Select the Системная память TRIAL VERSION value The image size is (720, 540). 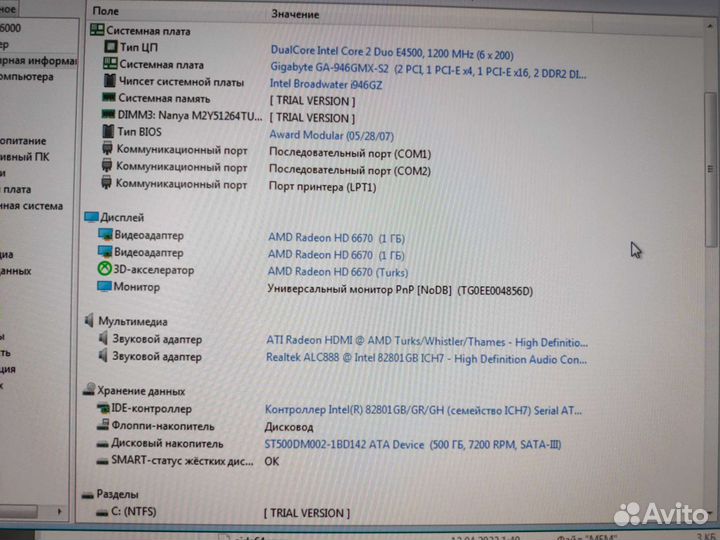(312, 101)
